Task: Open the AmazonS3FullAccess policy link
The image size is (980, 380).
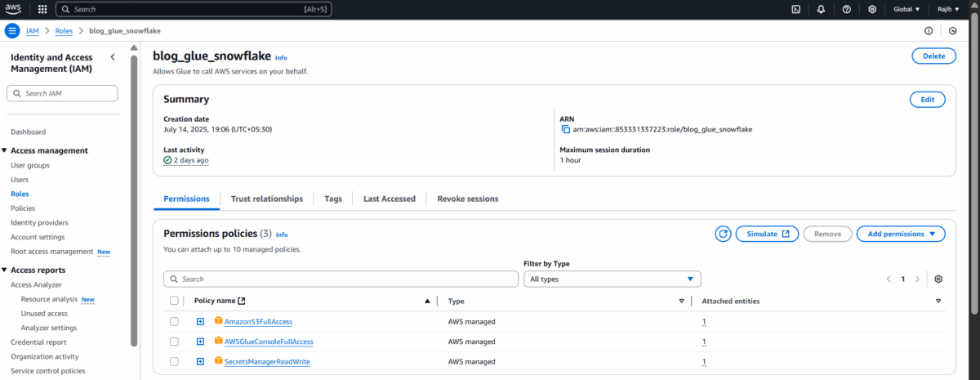Action: [258, 321]
